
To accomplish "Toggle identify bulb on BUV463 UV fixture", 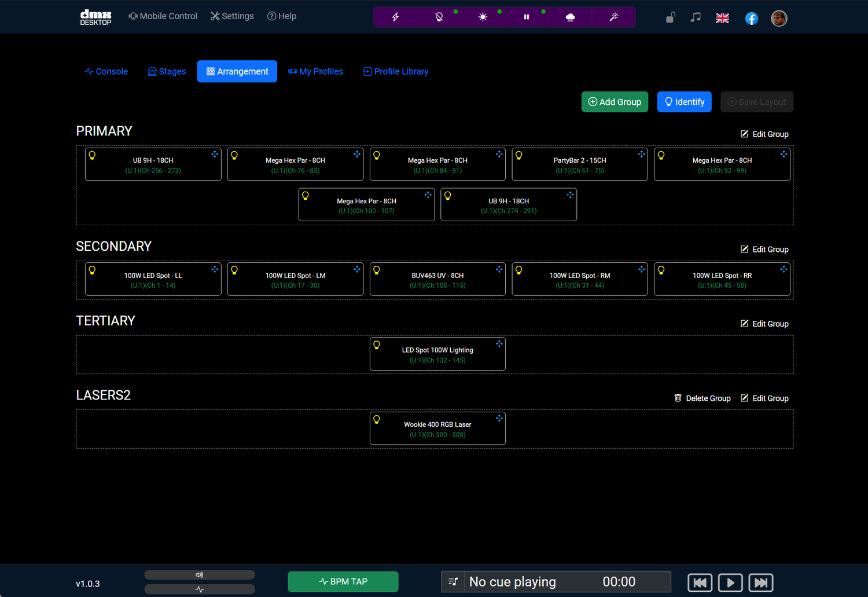I will 376,270.
